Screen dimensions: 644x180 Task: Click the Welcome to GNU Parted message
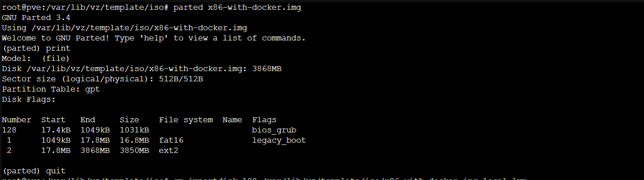tap(154, 38)
